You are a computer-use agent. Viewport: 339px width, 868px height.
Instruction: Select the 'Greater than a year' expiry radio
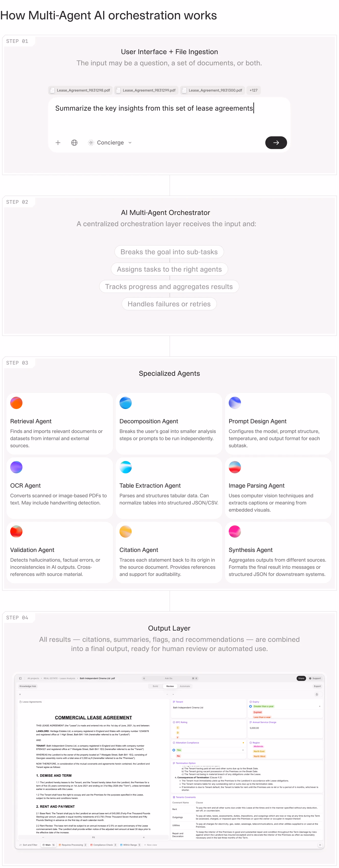coord(250,706)
